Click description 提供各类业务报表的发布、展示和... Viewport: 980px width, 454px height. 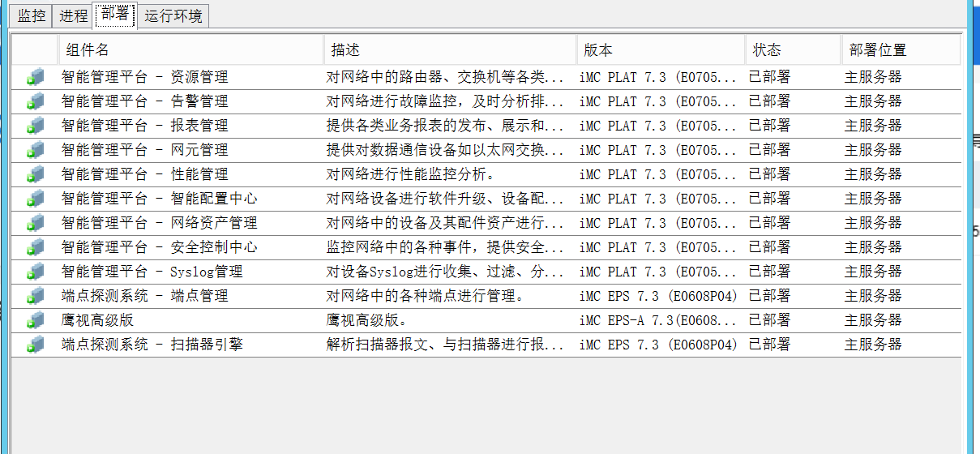[x=445, y=126]
